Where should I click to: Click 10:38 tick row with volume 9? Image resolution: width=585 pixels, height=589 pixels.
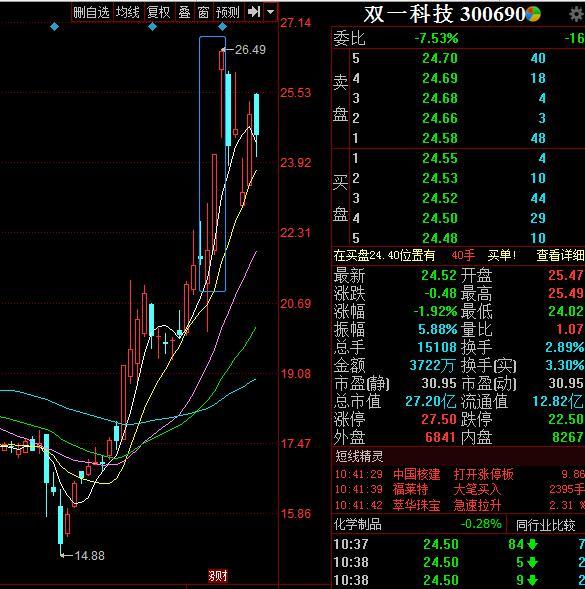459,580
